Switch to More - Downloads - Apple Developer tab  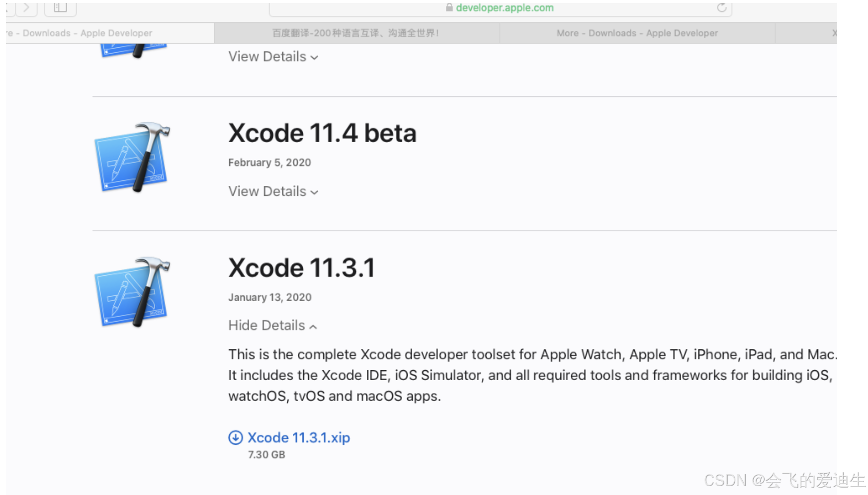(637, 33)
